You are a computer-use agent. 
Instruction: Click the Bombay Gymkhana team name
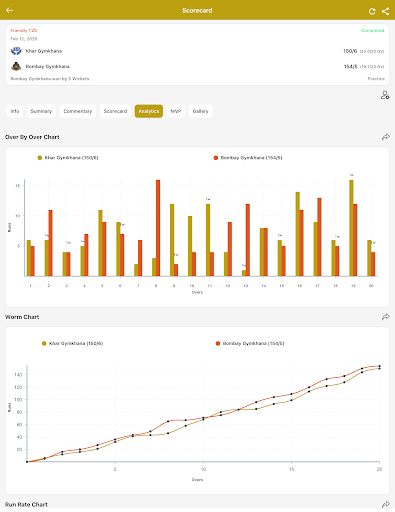(x=48, y=66)
